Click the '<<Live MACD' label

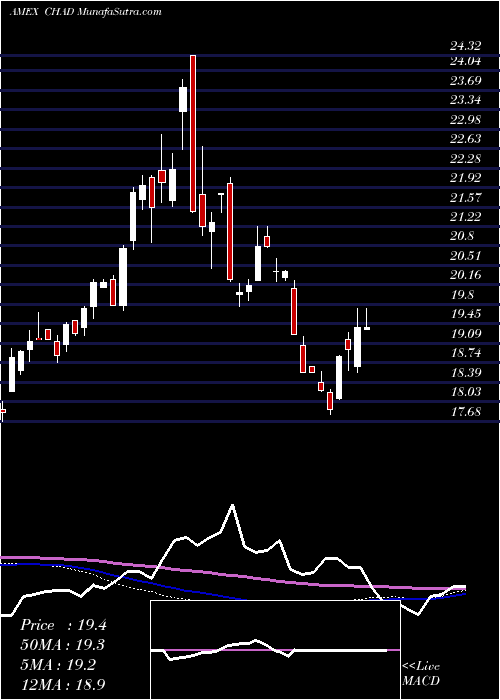click(421, 674)
